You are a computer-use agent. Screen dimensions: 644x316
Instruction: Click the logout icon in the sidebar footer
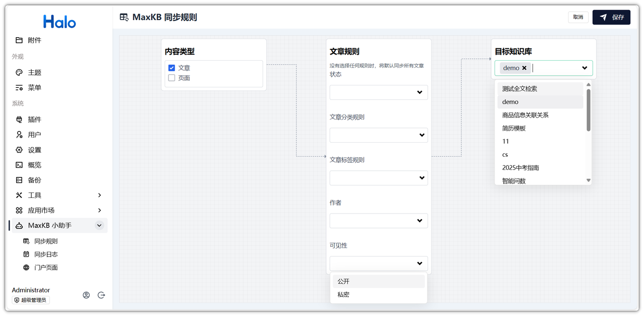pyautogui.click(x=101, y=295)
